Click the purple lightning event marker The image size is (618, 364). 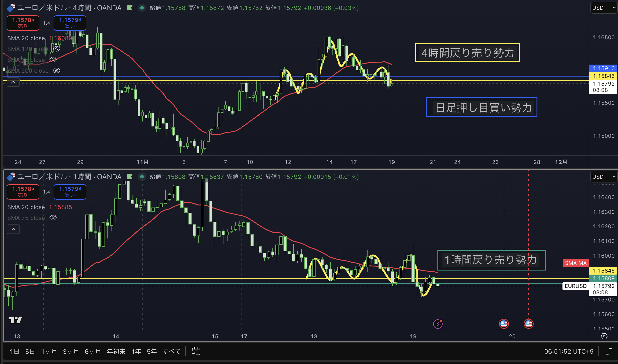[x=438, y=324]
